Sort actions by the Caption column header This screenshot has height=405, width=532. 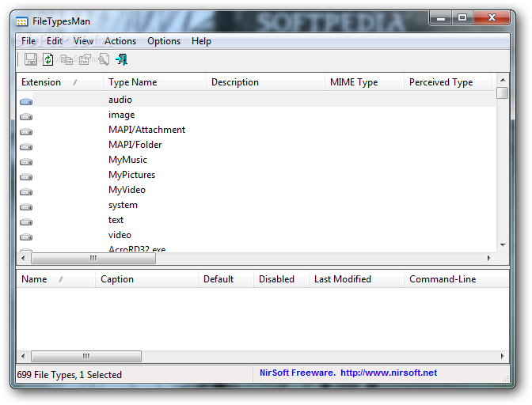(146, 279)
